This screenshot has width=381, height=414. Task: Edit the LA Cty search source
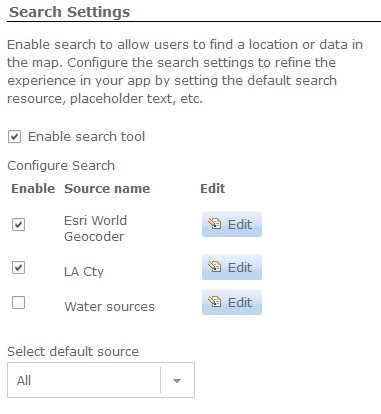tap(232, 267)
